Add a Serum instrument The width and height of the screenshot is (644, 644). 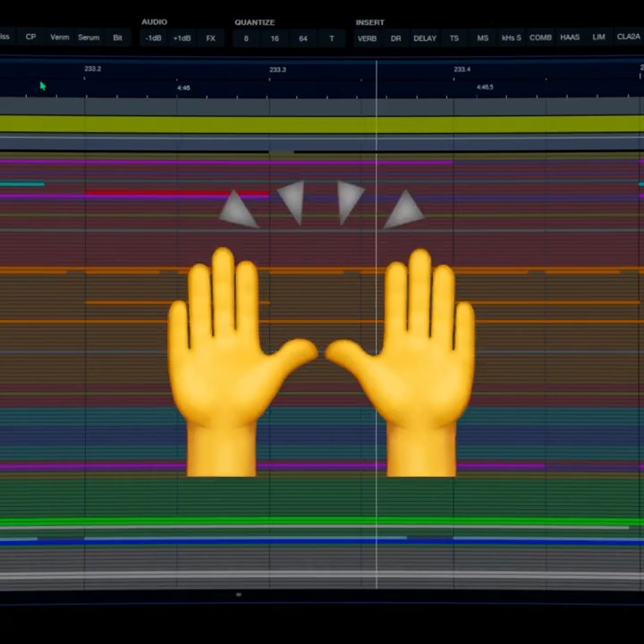point(89,38)
